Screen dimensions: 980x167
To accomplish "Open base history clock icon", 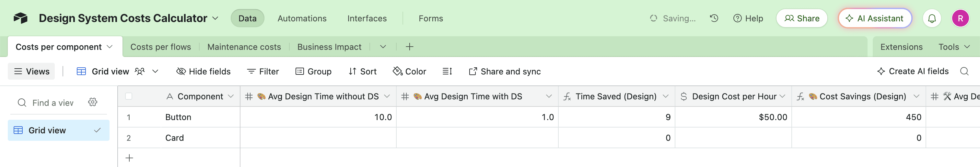I will (x=714, y=18).
